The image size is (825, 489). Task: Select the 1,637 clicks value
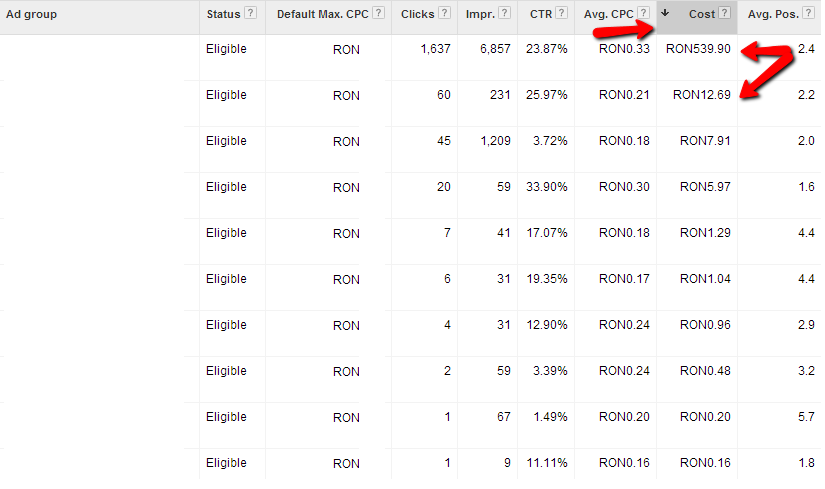pyautogui.click(x=435, y=49)
